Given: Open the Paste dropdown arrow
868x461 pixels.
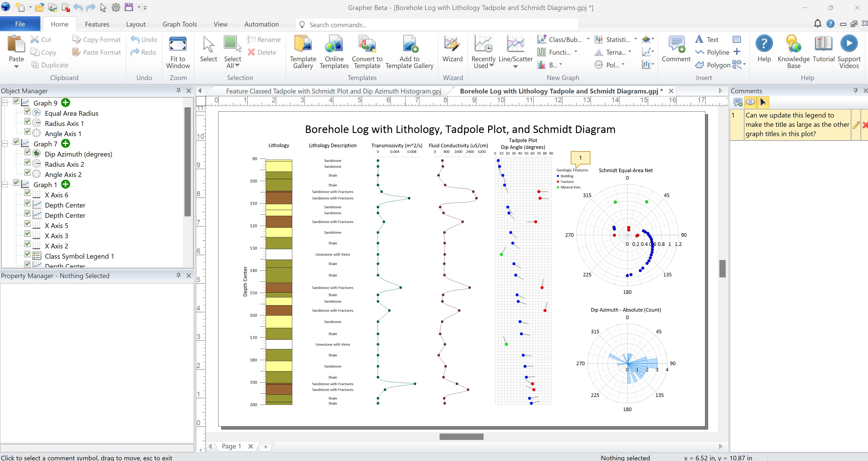Looking at the screenshot, I should [16, 67].
